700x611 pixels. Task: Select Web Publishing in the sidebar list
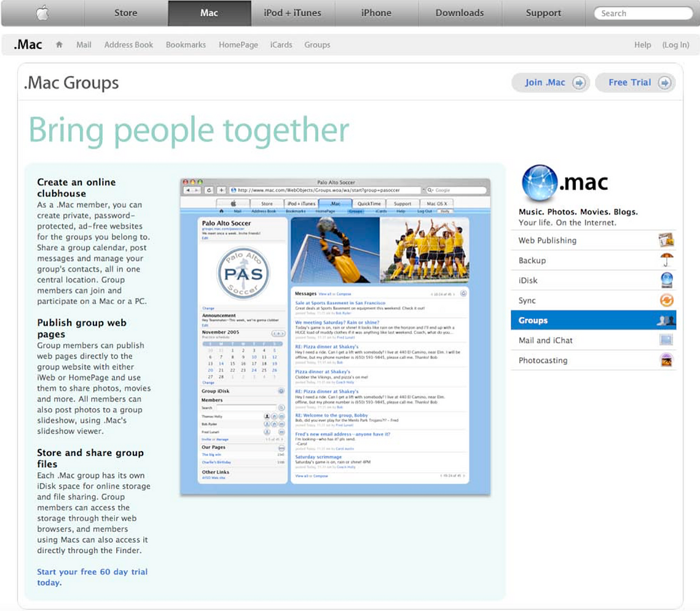coord(593,240)
